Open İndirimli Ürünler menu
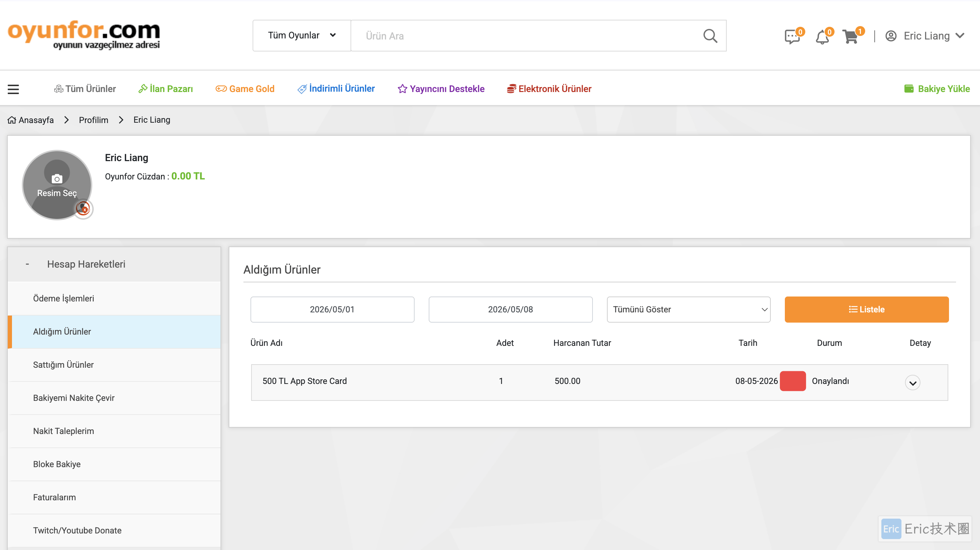Screen dimensions: 980x550 336,89
